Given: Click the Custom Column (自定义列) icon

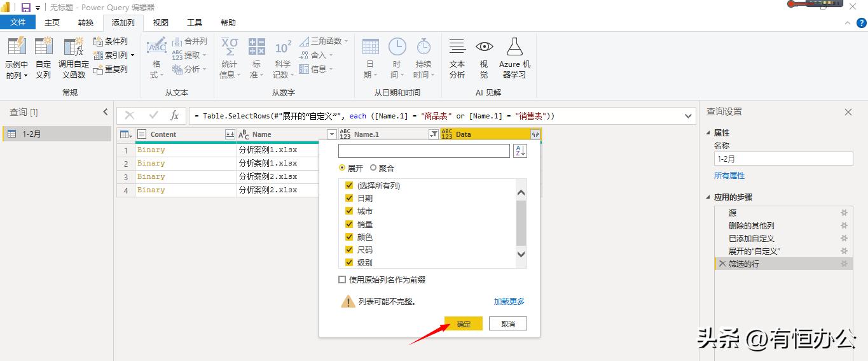Looking at the screenshot, I should point(43,47).
